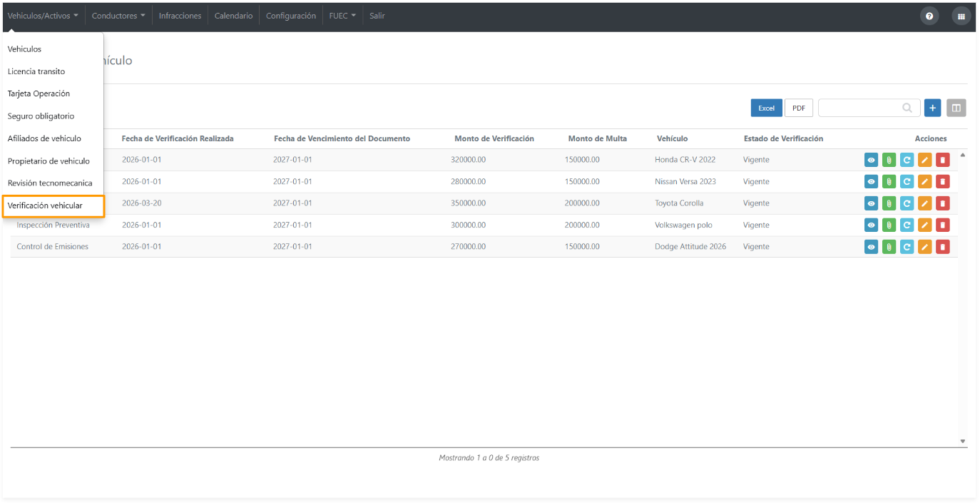Renew the Dodge Attitude 2026 verification
The image size is (980, 503).
tap(907, 247)
